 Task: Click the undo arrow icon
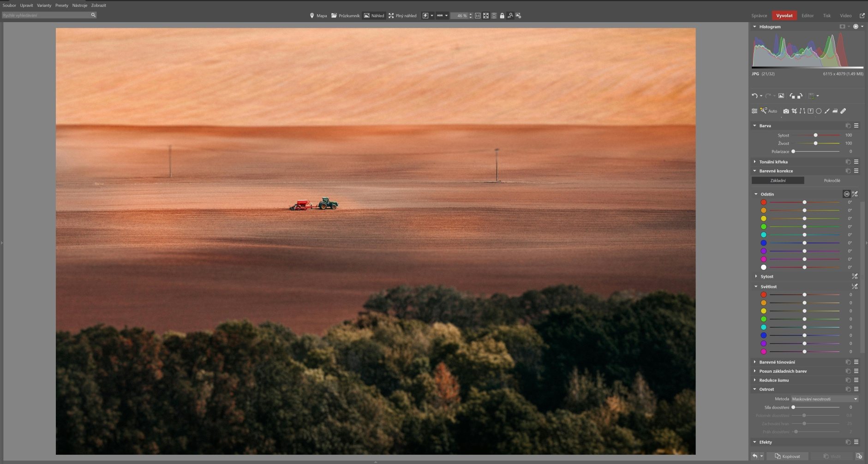754,96
